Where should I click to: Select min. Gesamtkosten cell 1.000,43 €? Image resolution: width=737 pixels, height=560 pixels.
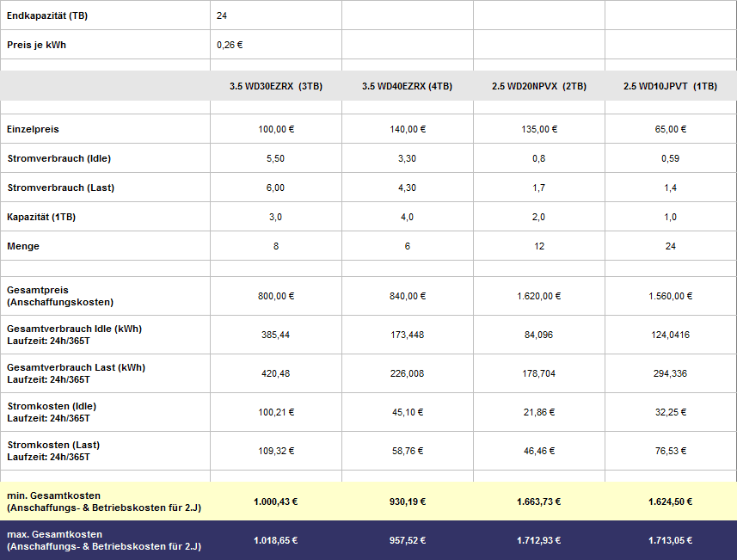pyautogui.click(x=276, y=502)
